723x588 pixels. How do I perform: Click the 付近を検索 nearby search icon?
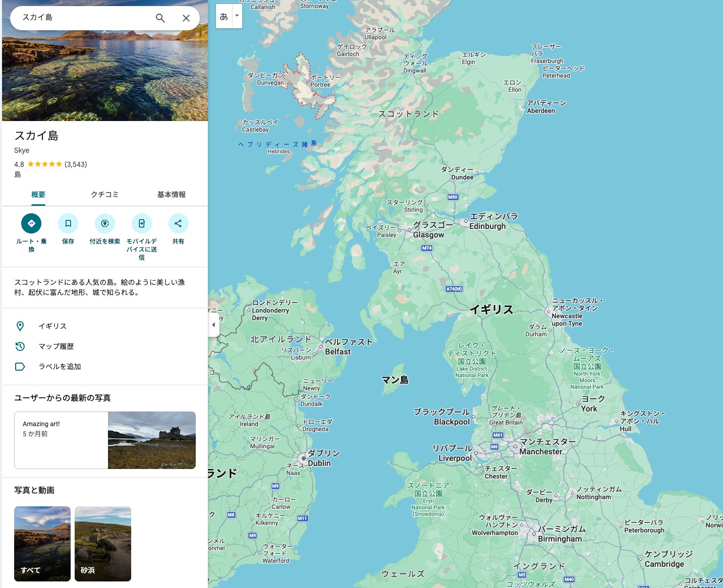click(105, 223)
